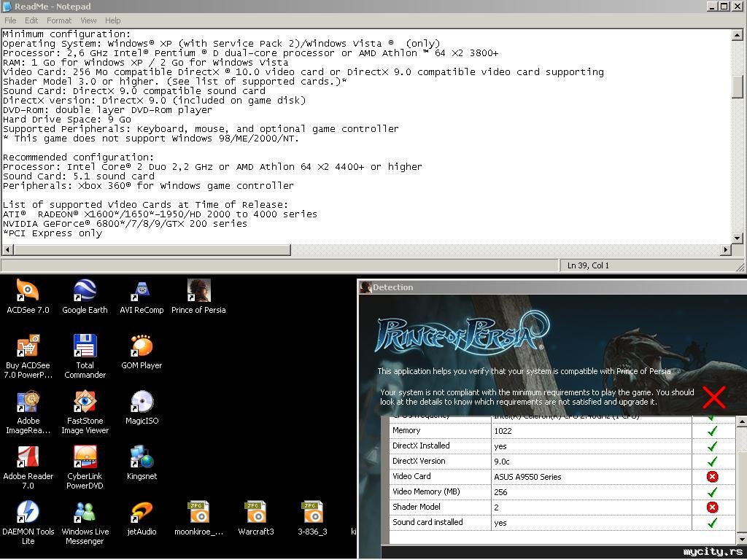This screenshot has height=560, width=747.
Task: Click the large red X compliance icon
Action: coord(713,397)
